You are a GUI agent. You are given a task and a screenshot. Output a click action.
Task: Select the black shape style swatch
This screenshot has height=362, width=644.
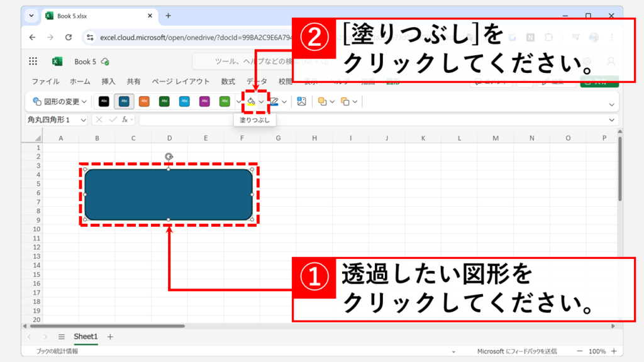[104, 101]
